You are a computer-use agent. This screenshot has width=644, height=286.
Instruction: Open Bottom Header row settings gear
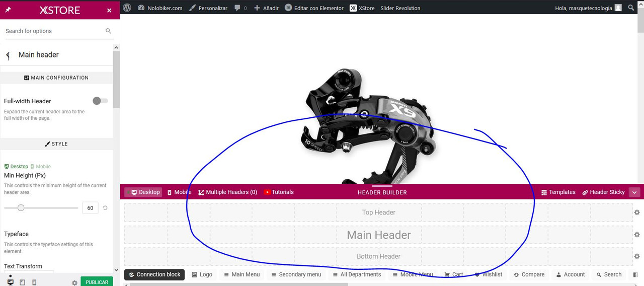(x=637, y=256)
